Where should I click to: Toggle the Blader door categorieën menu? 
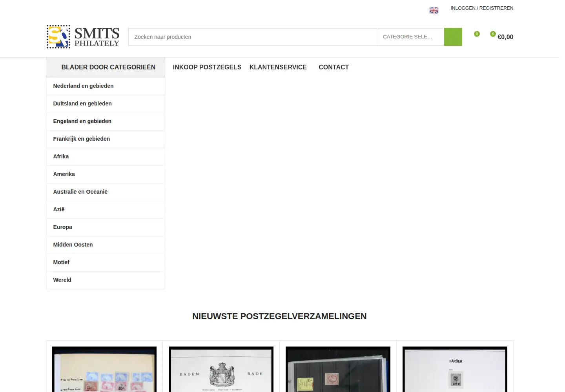pos(106,67)
